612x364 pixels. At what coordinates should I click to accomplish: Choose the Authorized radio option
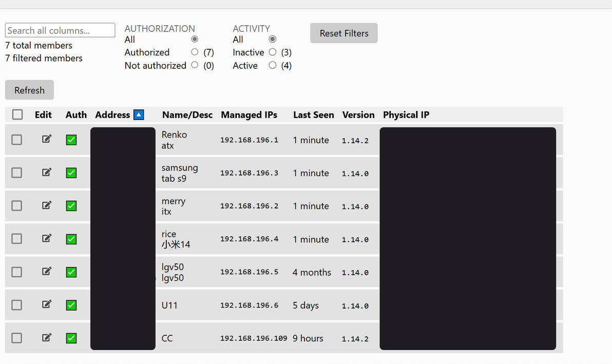pyautogui.click(x=195, y=52)
